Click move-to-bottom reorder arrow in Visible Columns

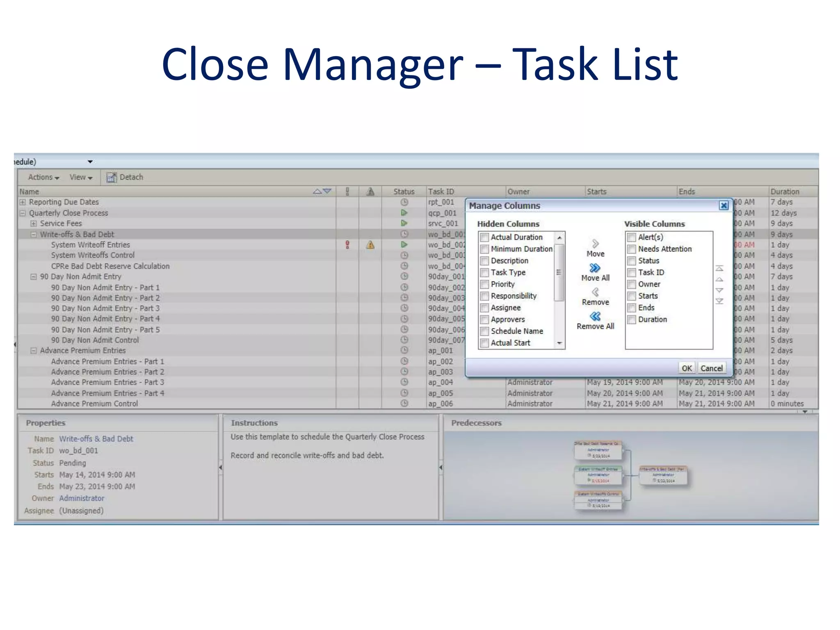click(x=719, y=301)
